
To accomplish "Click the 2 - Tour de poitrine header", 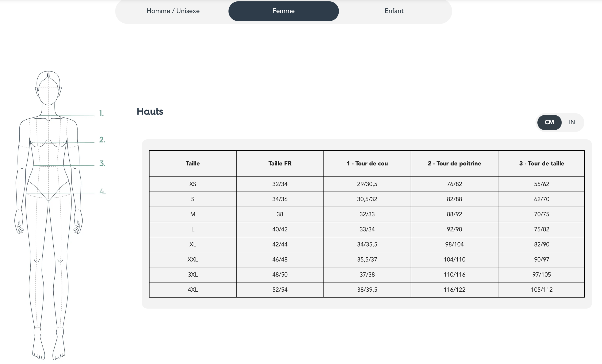I will point(454,164).
